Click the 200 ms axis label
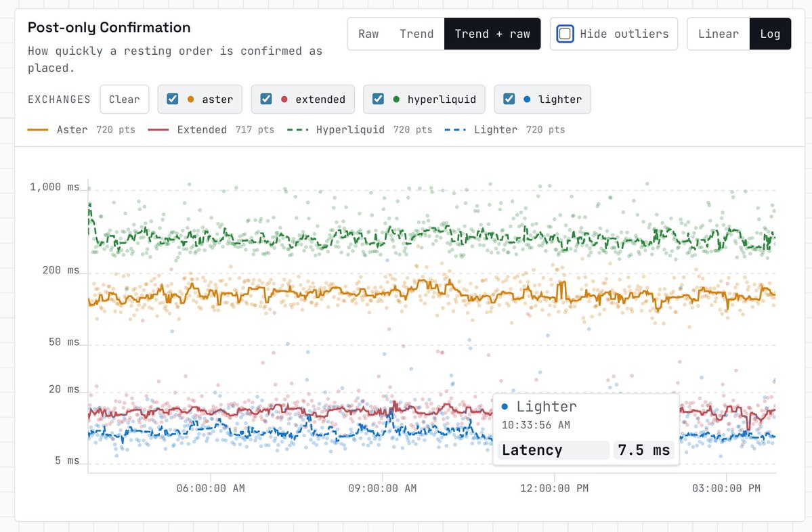The width and height of the screenshot is (812, 532). coord(61,270)
